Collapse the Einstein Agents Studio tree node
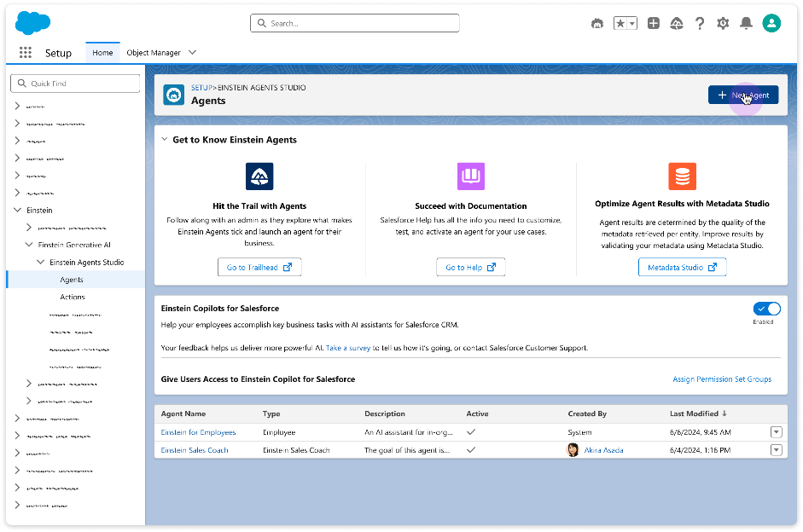 (x=40, y=263)
